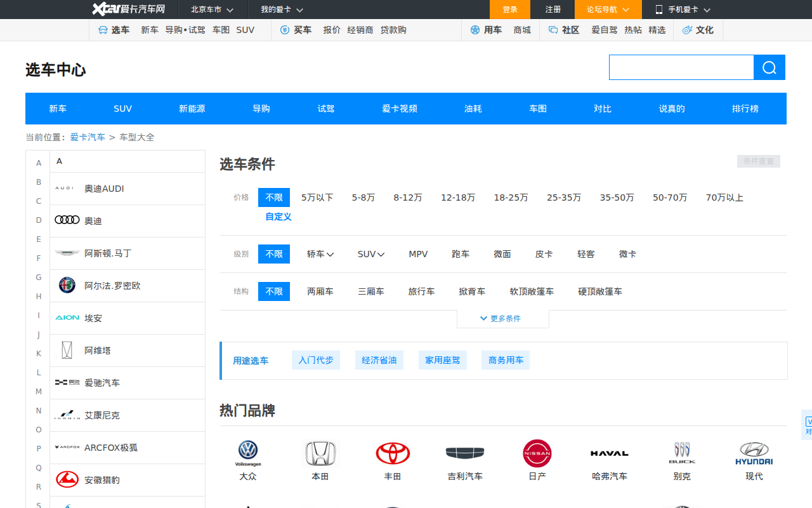The height and width of the screenshot is (508, 812).
Task: Click 贷款购 in the nav bar
Action: [393, 30]
